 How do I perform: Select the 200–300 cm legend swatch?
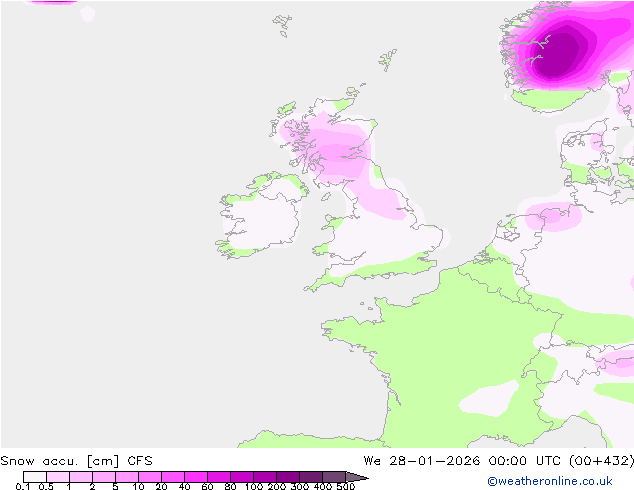288,477
